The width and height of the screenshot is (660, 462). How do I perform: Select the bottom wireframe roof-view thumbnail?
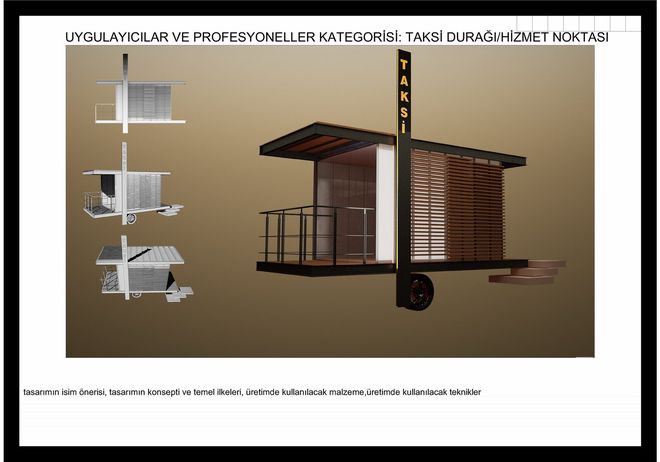144,268
